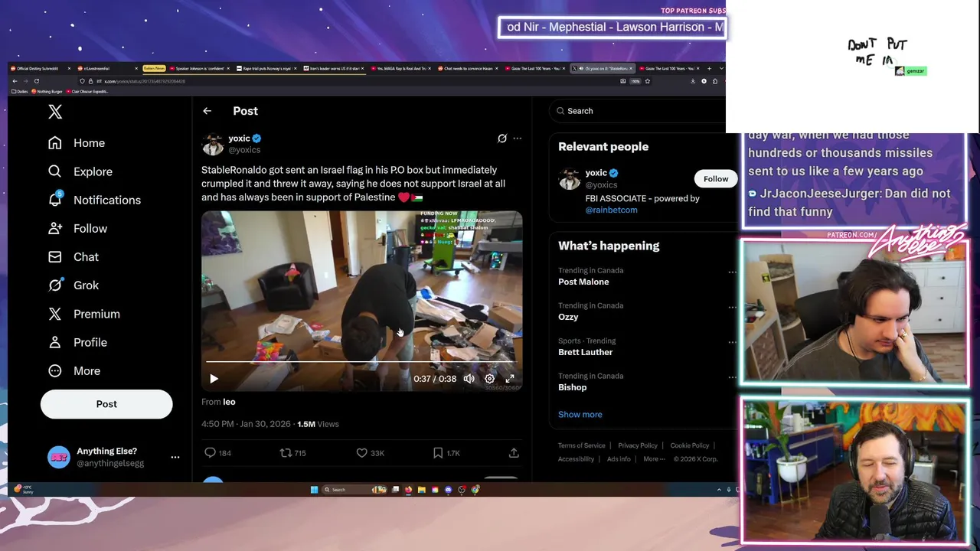Expand the More menu in sidebar
980x551 pixels.
click(74, 370)
